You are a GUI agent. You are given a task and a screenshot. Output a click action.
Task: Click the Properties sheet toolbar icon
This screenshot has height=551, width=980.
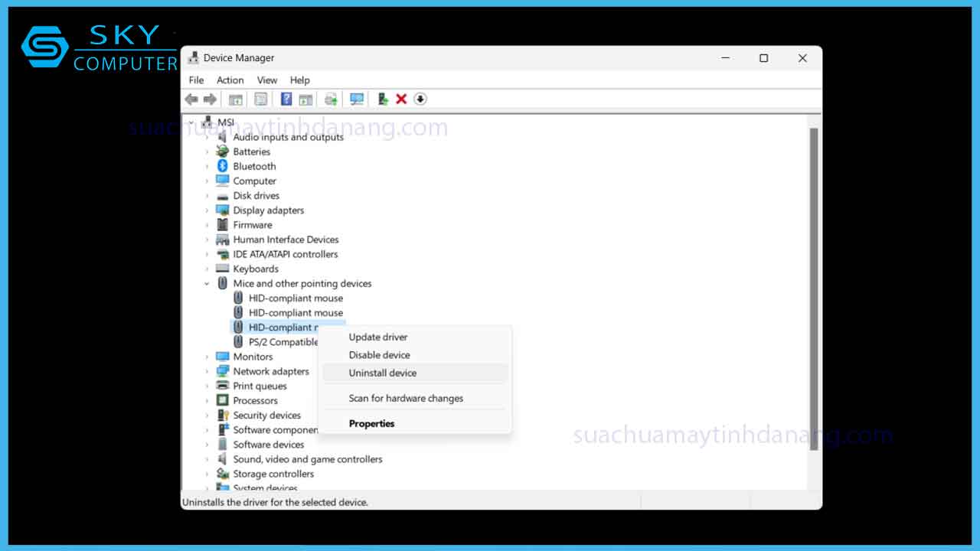click(261, 99)
